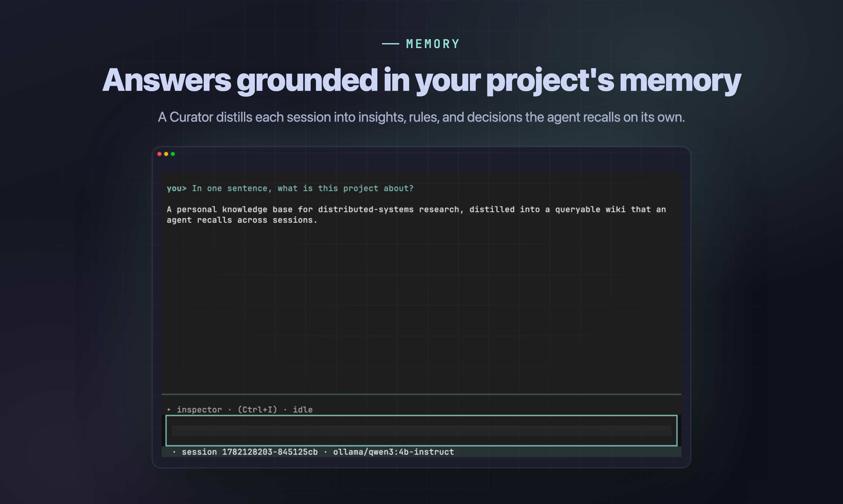Image resolution: width=843 pixels, height=504 pixels.
Task: Focus the terminal prompt input box
Action: [421, 430]
